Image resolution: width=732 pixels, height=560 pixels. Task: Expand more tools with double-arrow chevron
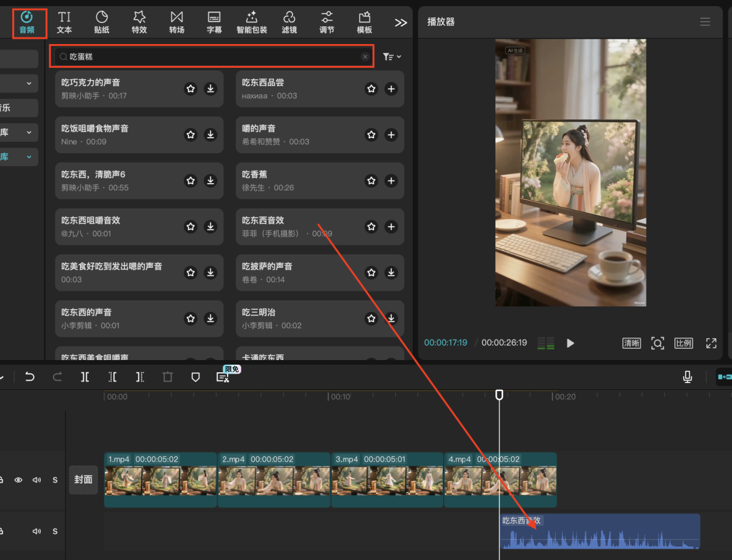click(401, 22)
